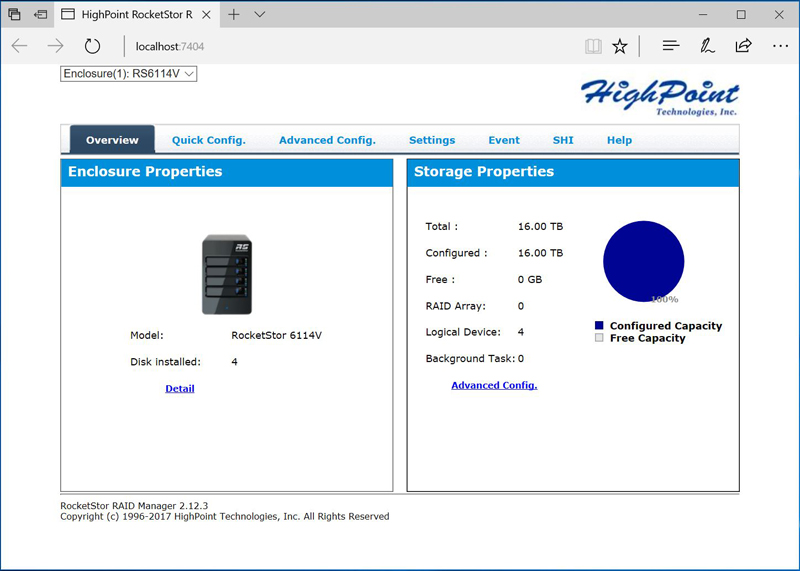
Task: Open the browser more options ellipsis
Action: 780,46
